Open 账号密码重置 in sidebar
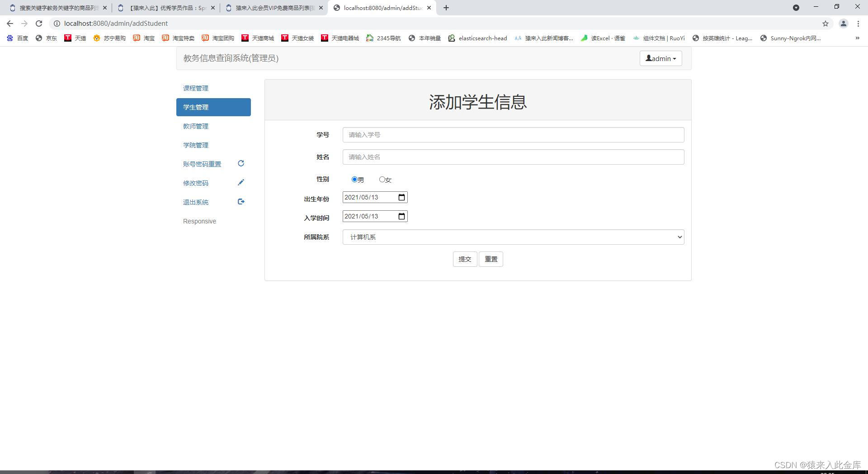868x474 pixels. (x=202, y=164)
